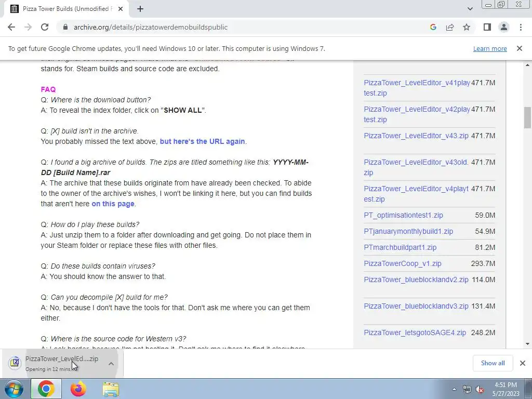Close the downloads bar
532x399 pixels.
pyautogui.click(x=523, y=363)
